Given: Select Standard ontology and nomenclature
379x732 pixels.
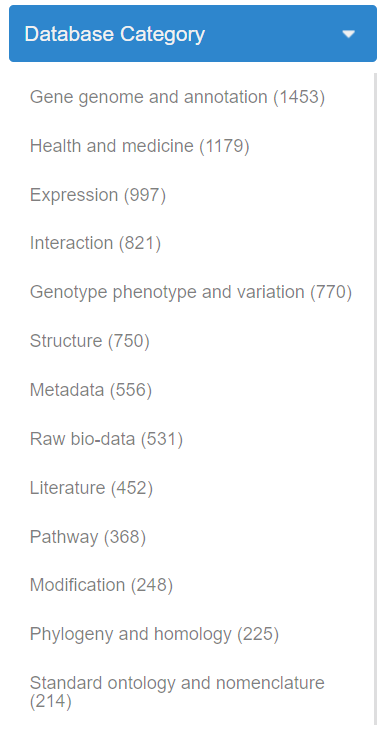Looking at the screenshot, I should pyautogui.click(x=177, y=692).
